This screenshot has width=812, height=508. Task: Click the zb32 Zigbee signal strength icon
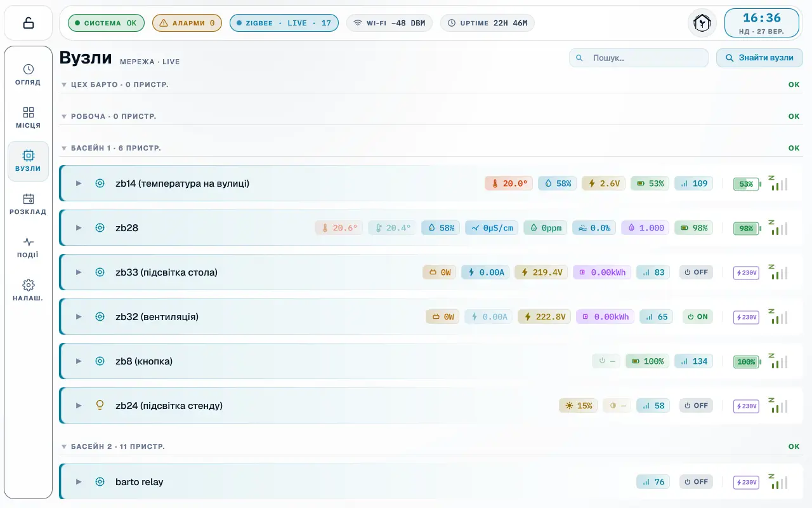pyautogui.click(x=778, y=316)
